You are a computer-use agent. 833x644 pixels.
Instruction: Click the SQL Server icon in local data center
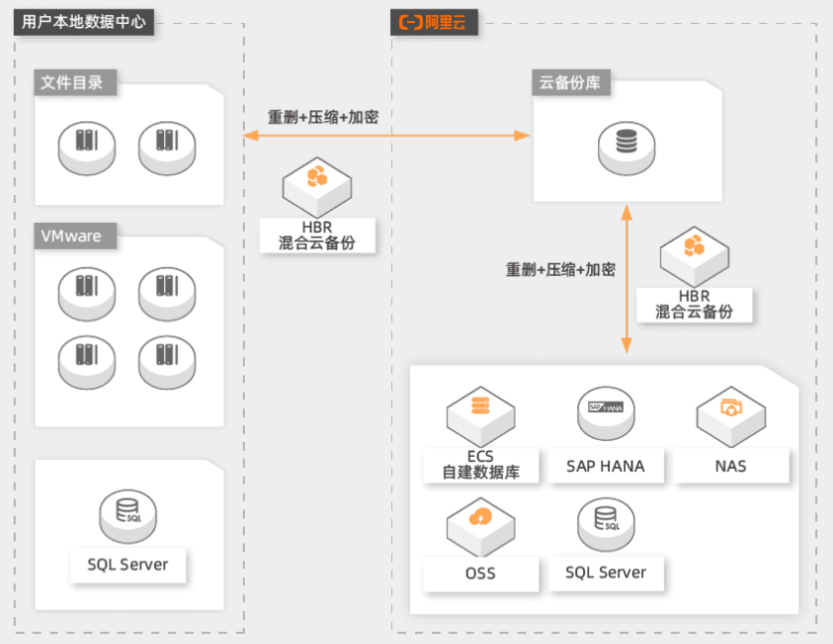pos(128,517)
